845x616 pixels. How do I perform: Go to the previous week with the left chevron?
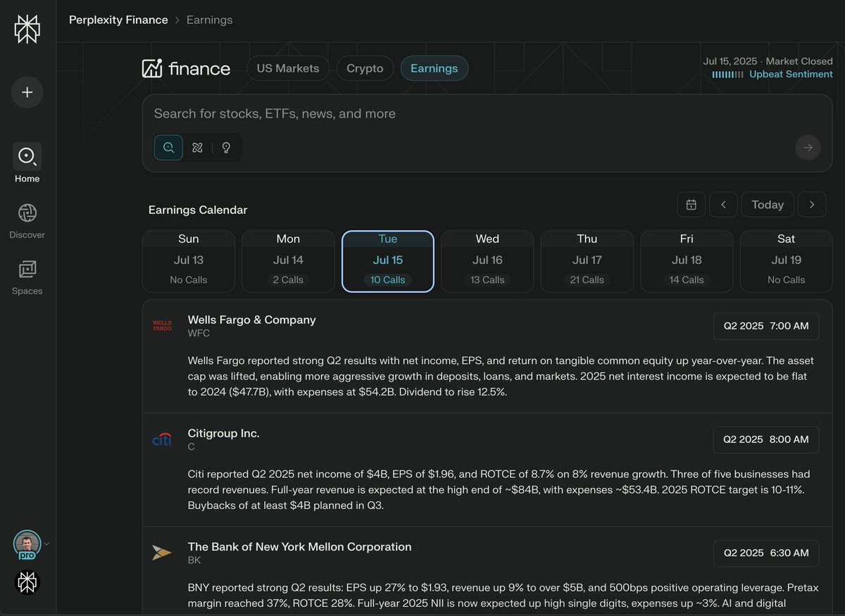pos(723,205)
